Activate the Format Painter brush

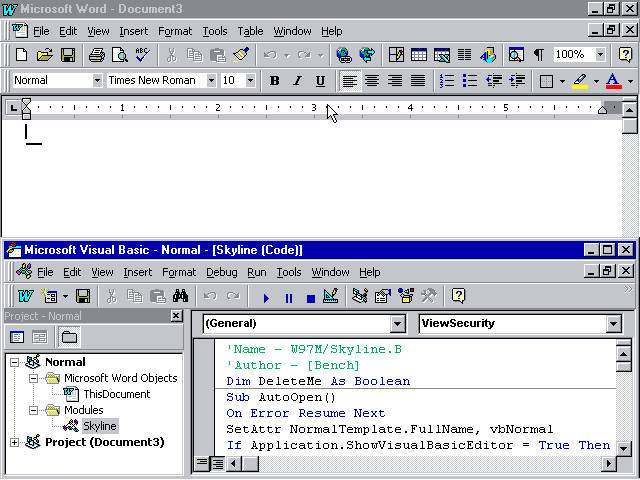pyautogui.click(x=241, y=55)
